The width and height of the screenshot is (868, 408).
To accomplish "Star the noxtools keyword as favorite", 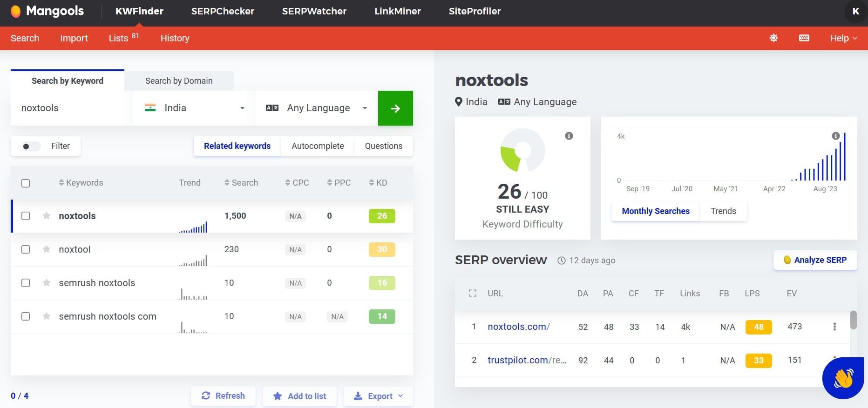I will [47, 216].
